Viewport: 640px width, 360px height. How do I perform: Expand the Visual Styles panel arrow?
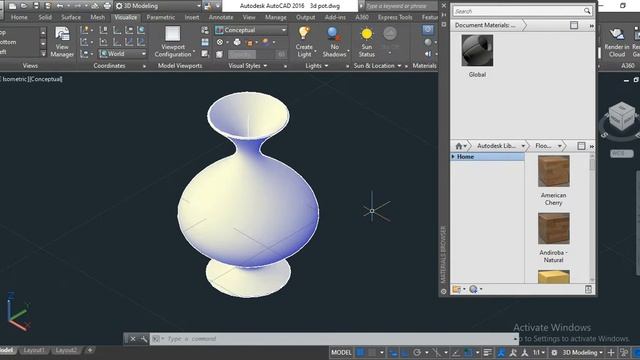[x=265, y=66]
